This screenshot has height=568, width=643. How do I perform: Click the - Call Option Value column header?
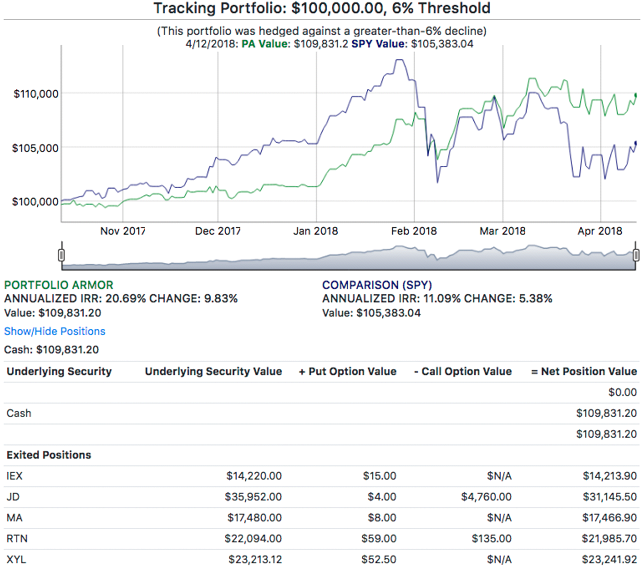coord(462,371)
